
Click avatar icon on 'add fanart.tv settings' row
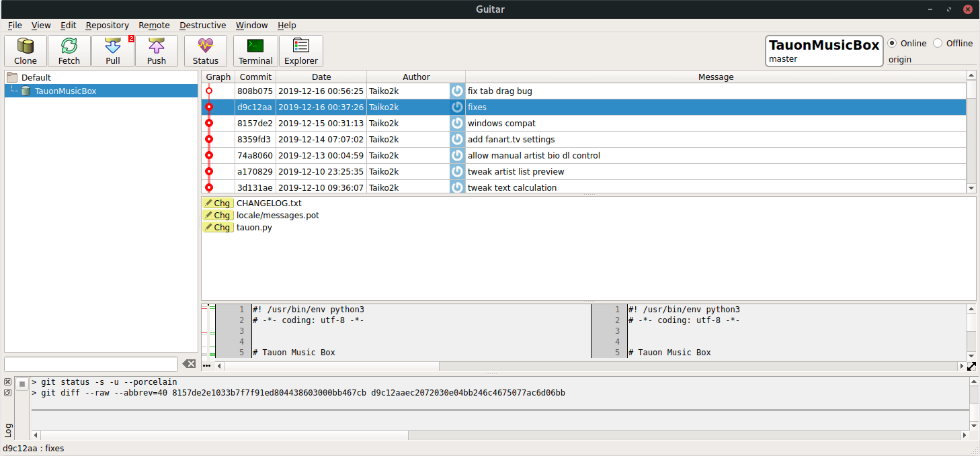pyautogui.click(x=457, y=139)
